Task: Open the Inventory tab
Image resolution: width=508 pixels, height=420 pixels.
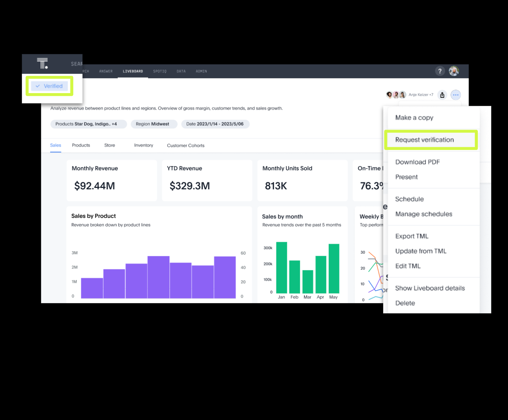Action: [x=144, y=145]
